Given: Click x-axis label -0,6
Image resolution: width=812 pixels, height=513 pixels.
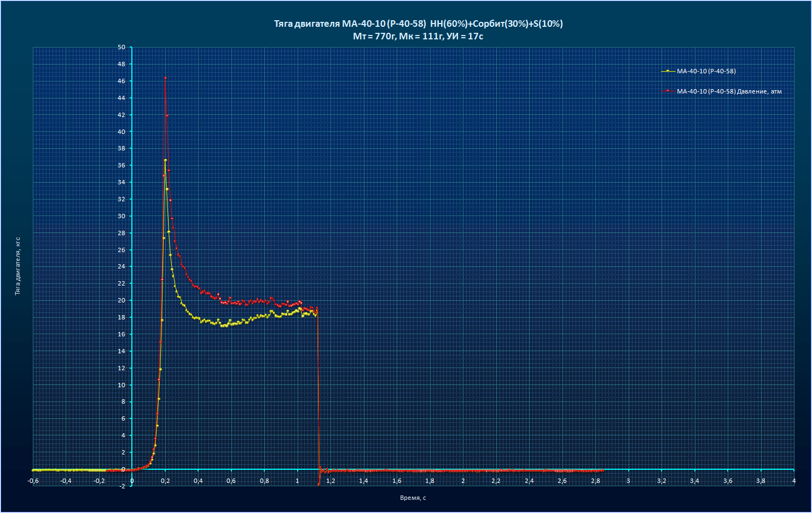Looking at the screenshot, I should pyautogui.click(x=33, y=481).
